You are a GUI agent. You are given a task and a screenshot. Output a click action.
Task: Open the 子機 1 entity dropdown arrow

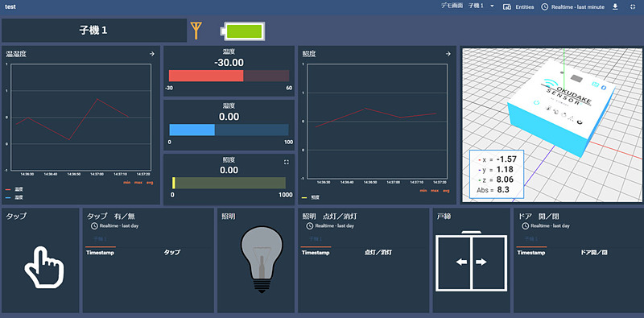click(492, 6)
